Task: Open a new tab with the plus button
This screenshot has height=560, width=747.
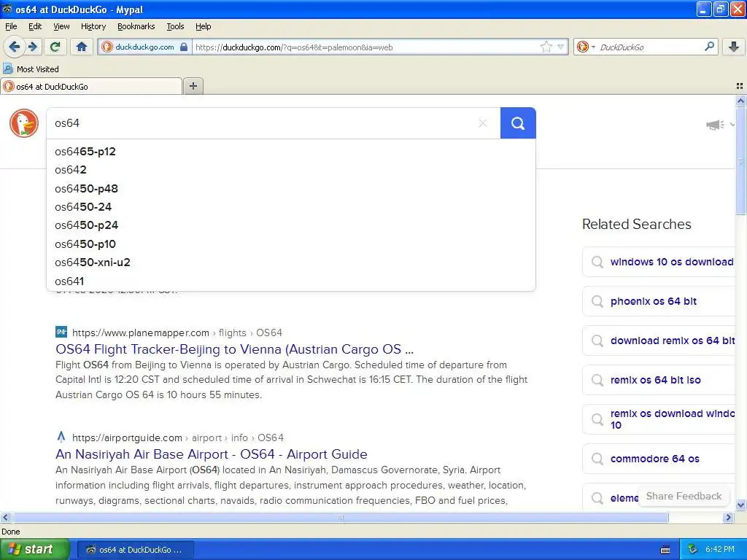Action: 193,86
